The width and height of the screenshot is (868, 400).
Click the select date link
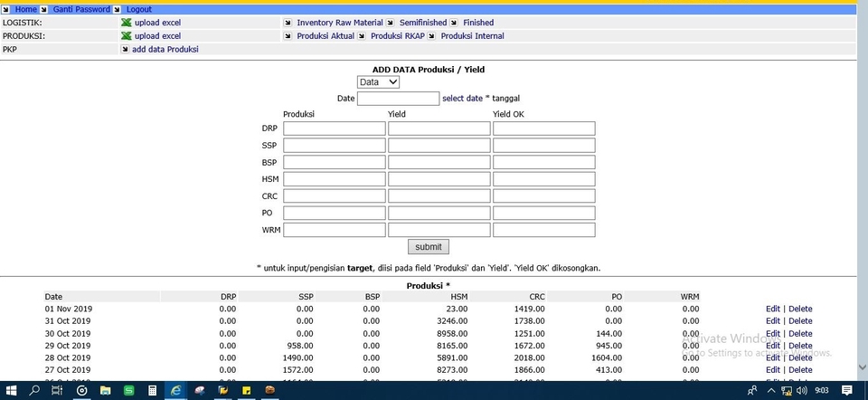[462, 98]
